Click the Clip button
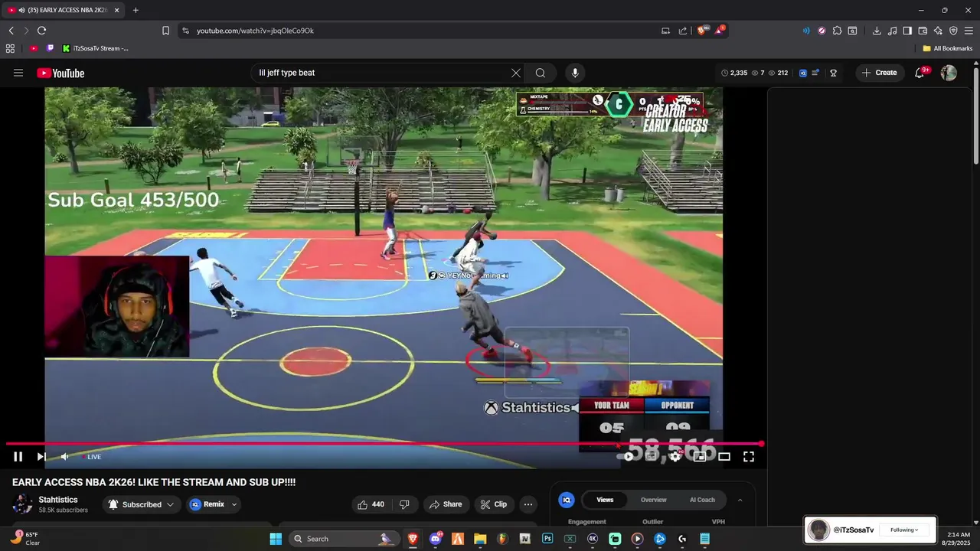980x551 pixels. [x=494, y=504]
